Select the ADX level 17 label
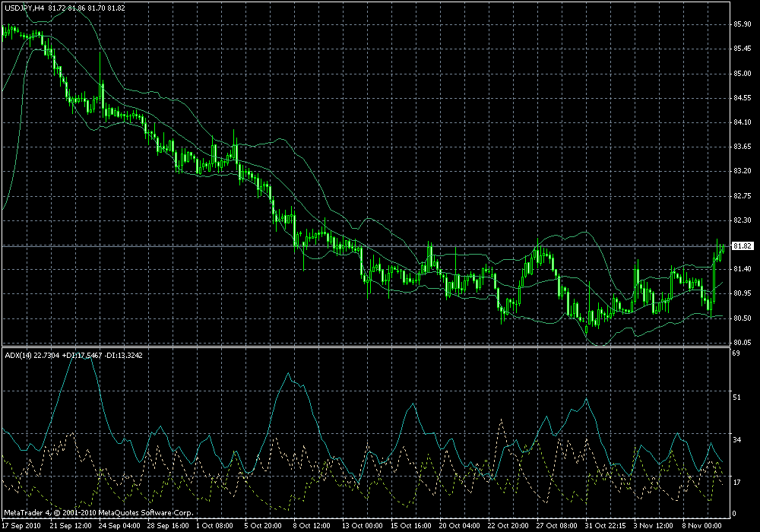 pos(736,483)
